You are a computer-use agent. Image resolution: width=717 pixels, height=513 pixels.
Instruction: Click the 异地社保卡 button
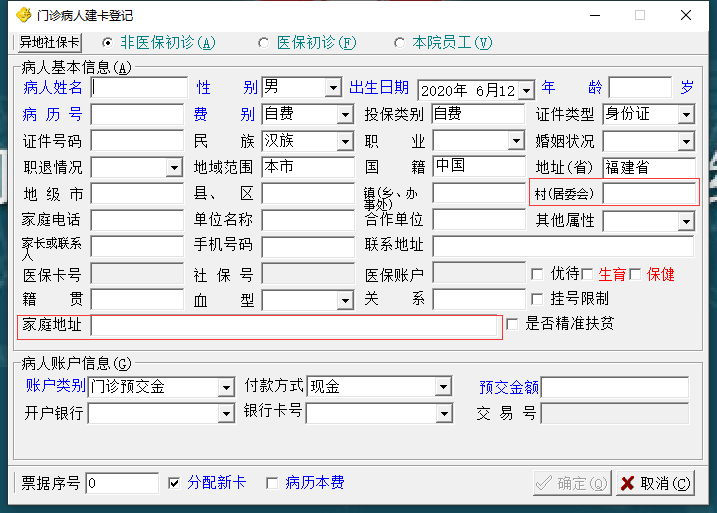pyautogui.click(x=49, y=43)
